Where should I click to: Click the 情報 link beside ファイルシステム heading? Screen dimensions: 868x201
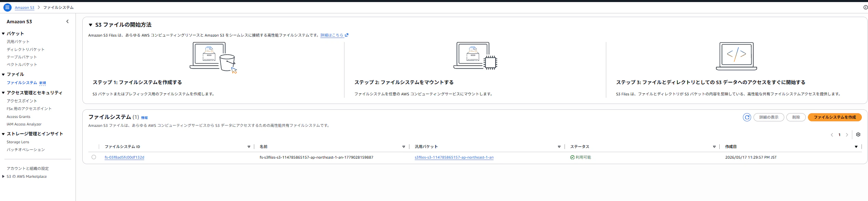pyautogui.click(x=145, y=118)
